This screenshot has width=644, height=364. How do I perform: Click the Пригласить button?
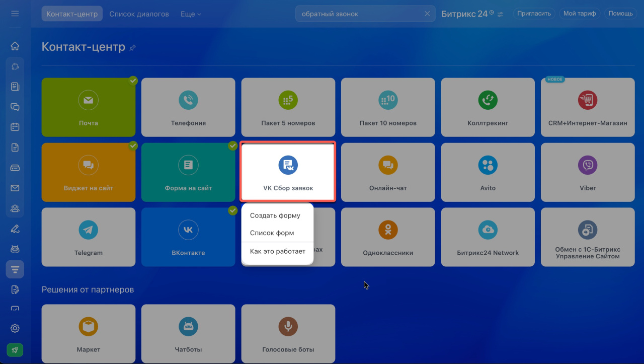(x=534, y=14)
